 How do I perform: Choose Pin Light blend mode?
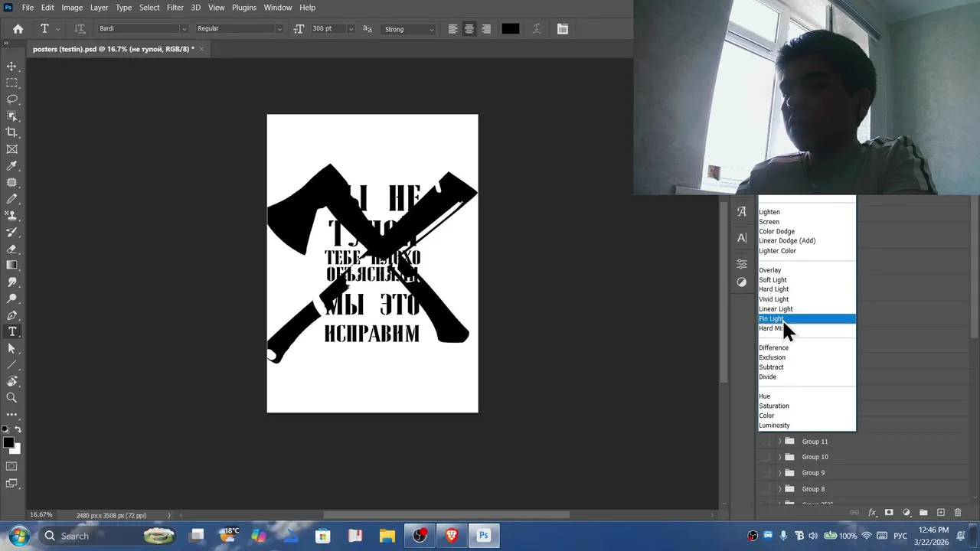pos(806,319)
